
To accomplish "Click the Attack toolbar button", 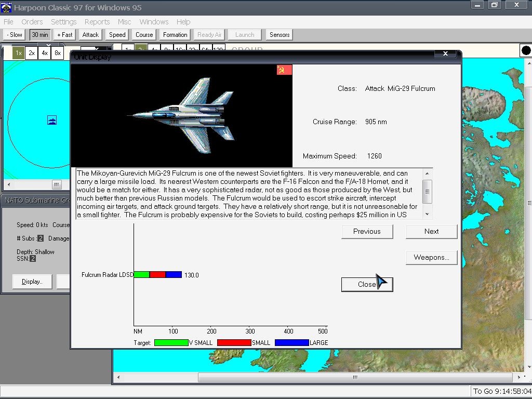I will pyautogui.click(x=90, y=35).
